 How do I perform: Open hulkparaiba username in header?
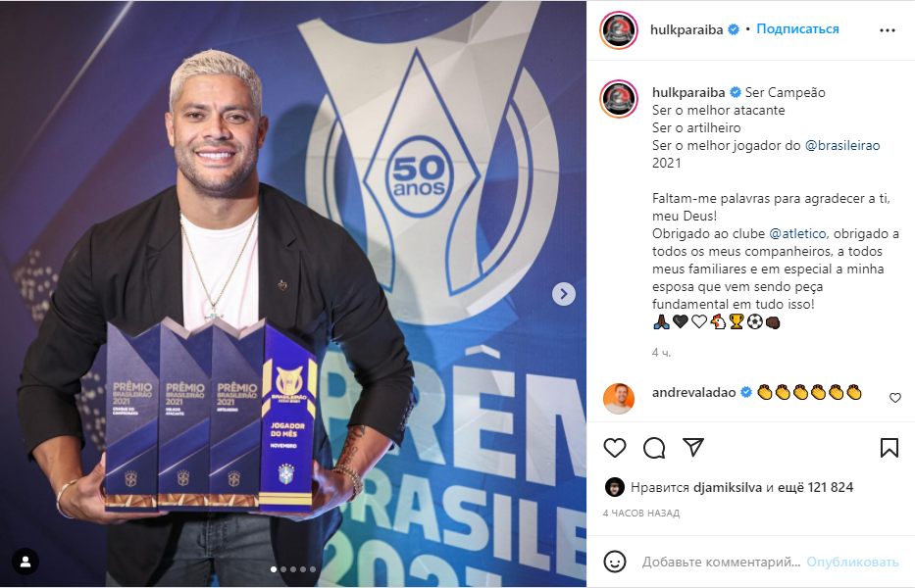[686, 29]
